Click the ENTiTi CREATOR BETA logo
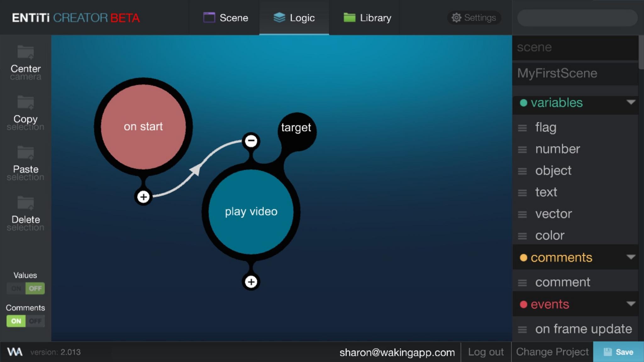644x362 pixels. [76, 18]
